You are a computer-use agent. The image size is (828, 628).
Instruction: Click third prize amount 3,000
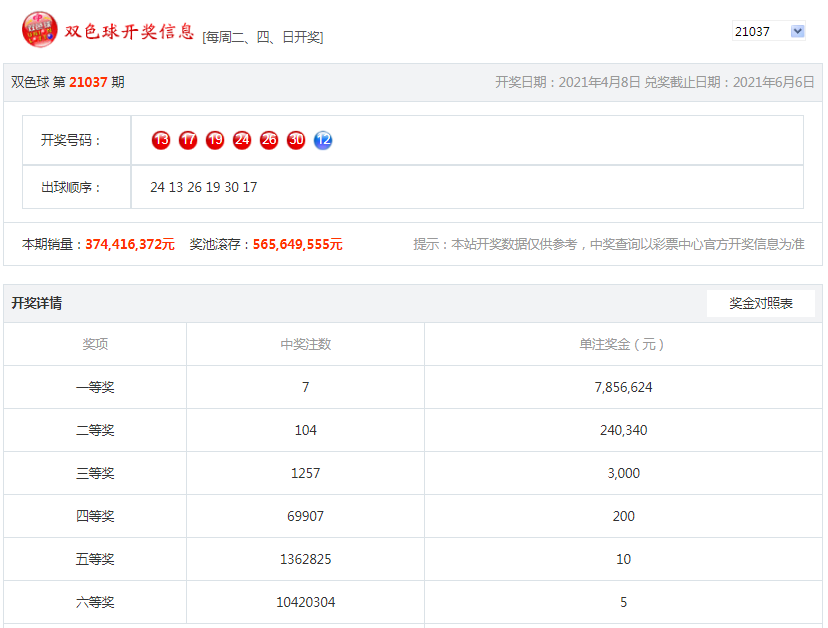(624, 473)
